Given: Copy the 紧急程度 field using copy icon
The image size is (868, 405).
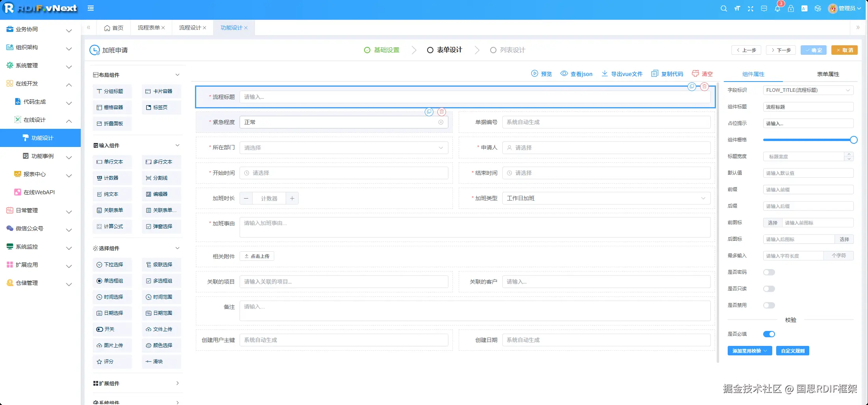Looking at the screenshot, I should tap(429, 112).
